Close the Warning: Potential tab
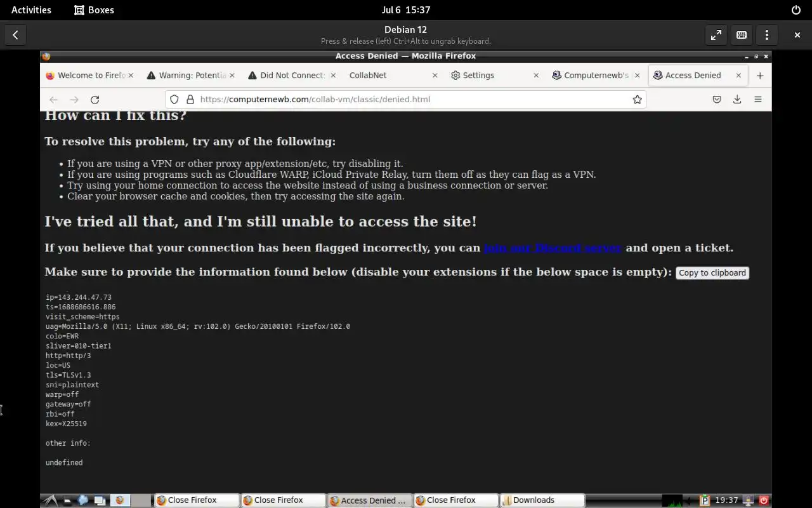This screenshot has height=508, width=812. pos(232,76)
